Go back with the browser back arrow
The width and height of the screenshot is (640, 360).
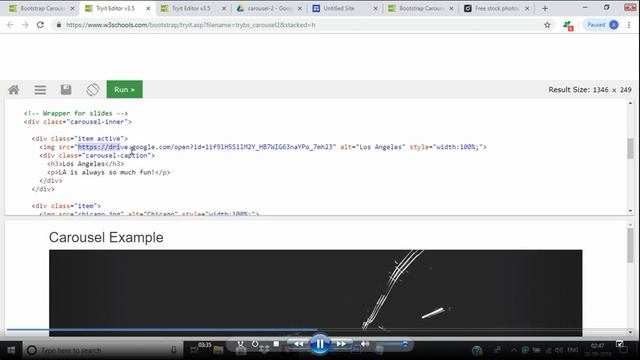click(10, 25)
